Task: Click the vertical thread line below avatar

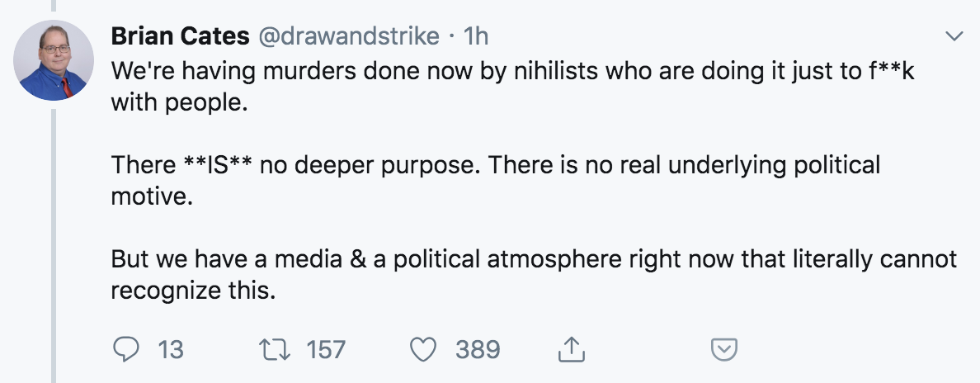Action: pyautogui.click(x=54, y=248)
